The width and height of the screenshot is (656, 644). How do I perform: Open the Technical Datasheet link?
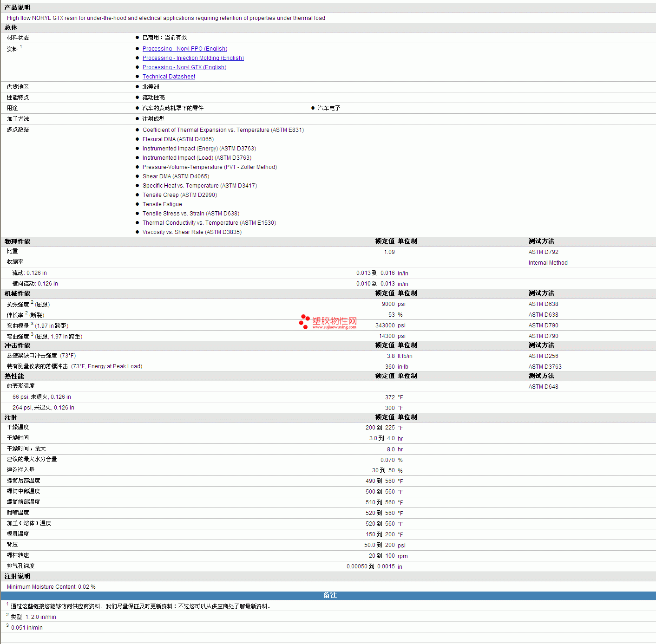[169, 77]
